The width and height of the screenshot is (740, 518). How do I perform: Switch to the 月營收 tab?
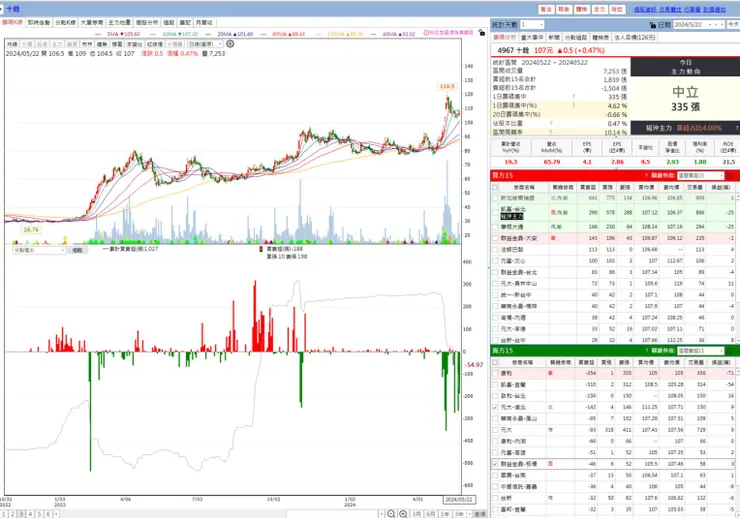point(204,22)
